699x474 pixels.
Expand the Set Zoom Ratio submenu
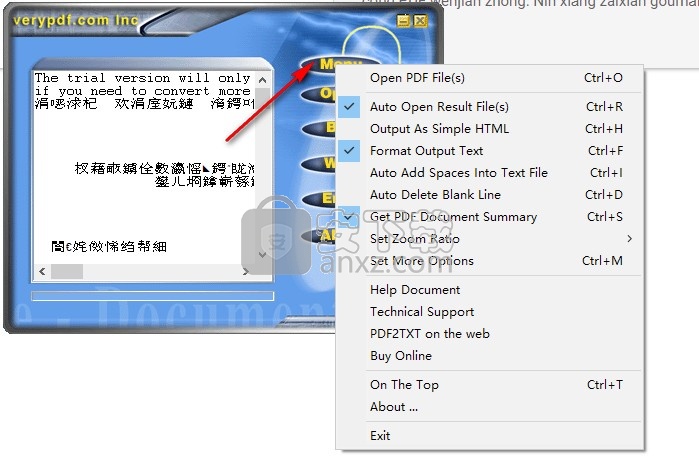(x=489, y=239)
